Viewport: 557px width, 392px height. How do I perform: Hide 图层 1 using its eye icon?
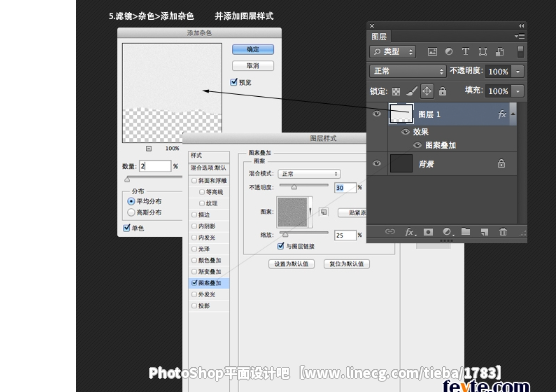[x=377, y=114]
